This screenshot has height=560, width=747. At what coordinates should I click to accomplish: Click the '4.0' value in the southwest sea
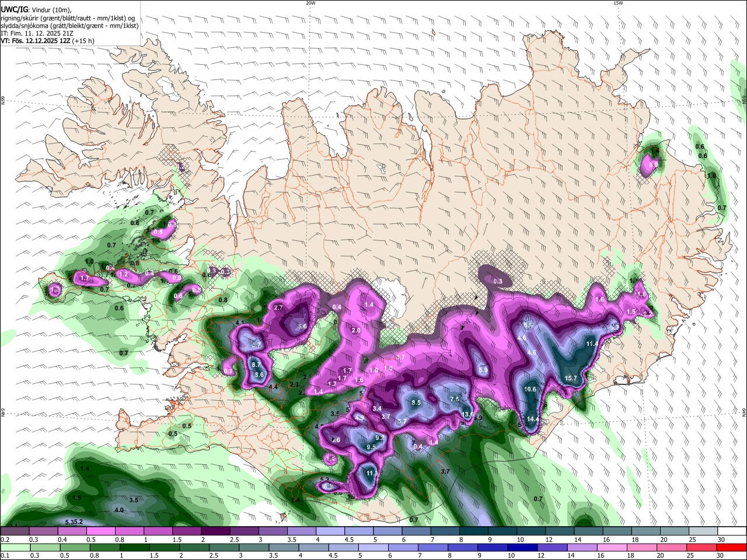point(119,510)
